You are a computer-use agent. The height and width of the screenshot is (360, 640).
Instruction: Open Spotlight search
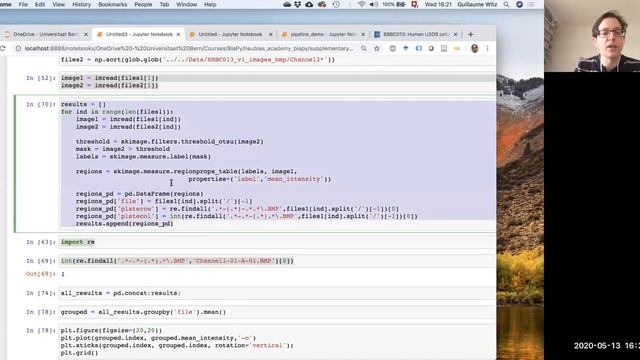(x=506, y=4)
